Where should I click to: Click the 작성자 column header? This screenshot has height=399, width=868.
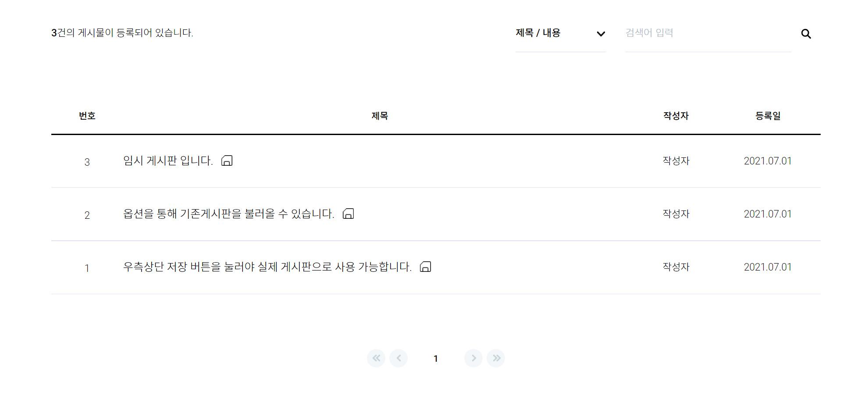pyautogui.click(x=676, y=116)
